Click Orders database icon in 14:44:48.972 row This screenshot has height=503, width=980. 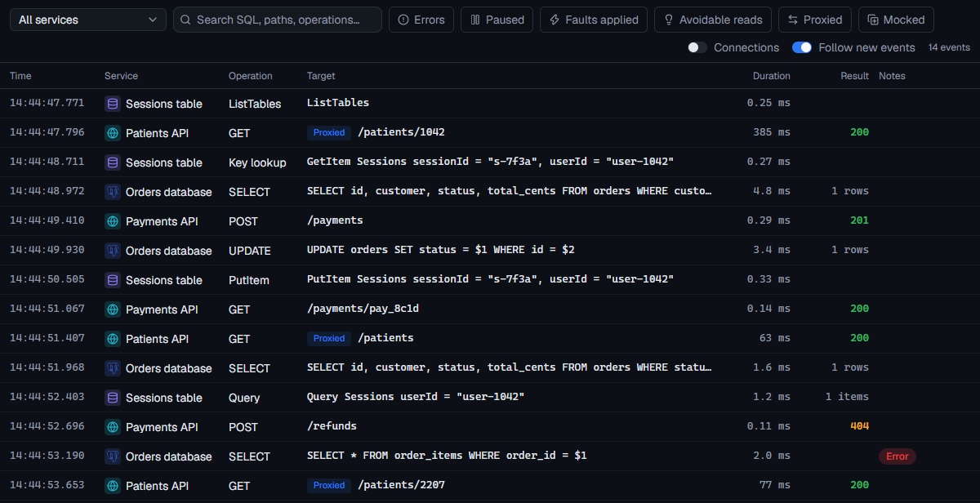click(x=113, y=192)
